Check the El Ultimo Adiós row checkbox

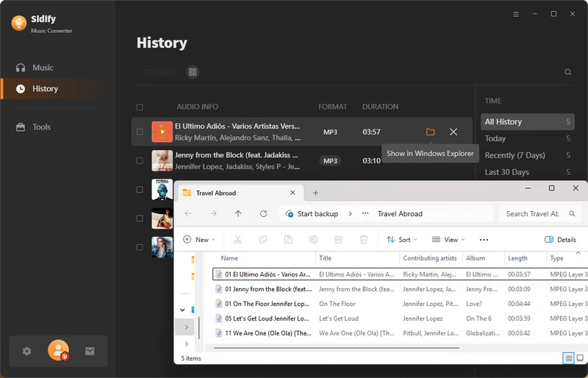coord(140,132)
